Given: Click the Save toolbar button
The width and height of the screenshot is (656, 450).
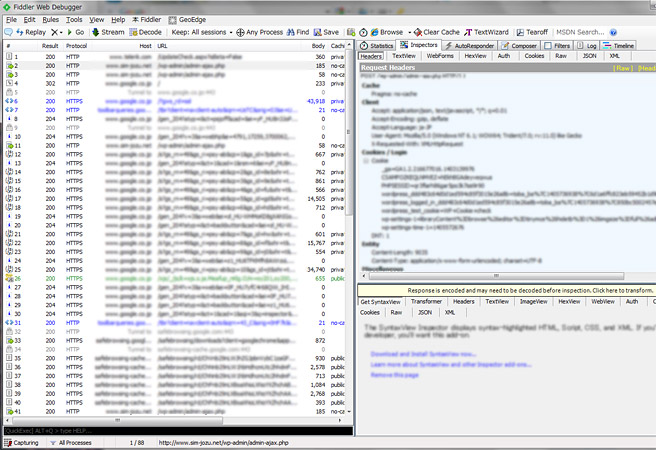Looking at the screenshot, I should (326, 32).
